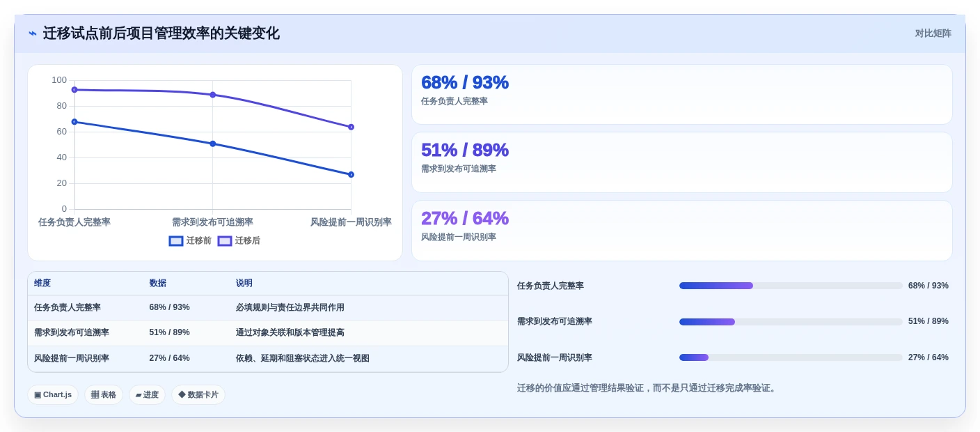This screenshot has height=432, width=980.
Task: Toggle the 迁移后 legend swatch
Action: [x=225, y=241]
